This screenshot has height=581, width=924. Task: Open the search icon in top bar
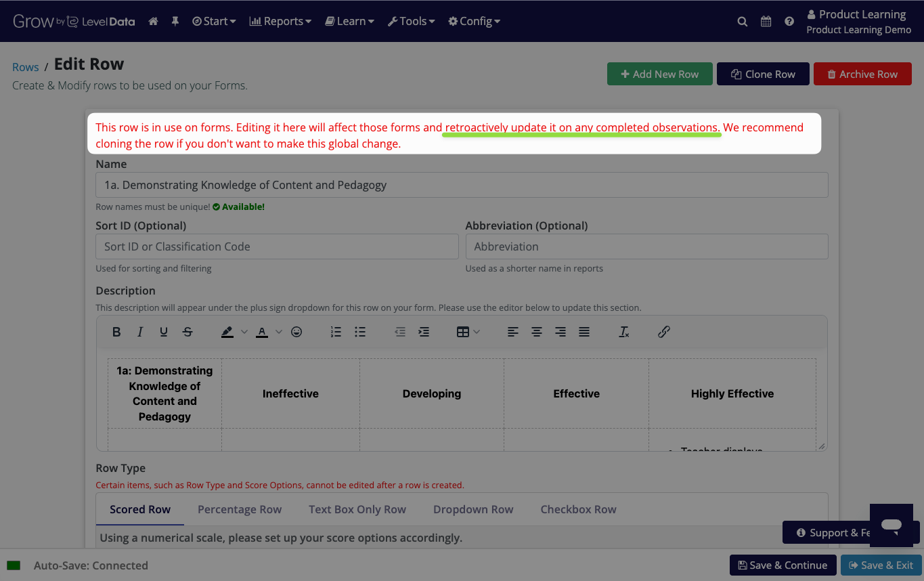pos(743,21)
